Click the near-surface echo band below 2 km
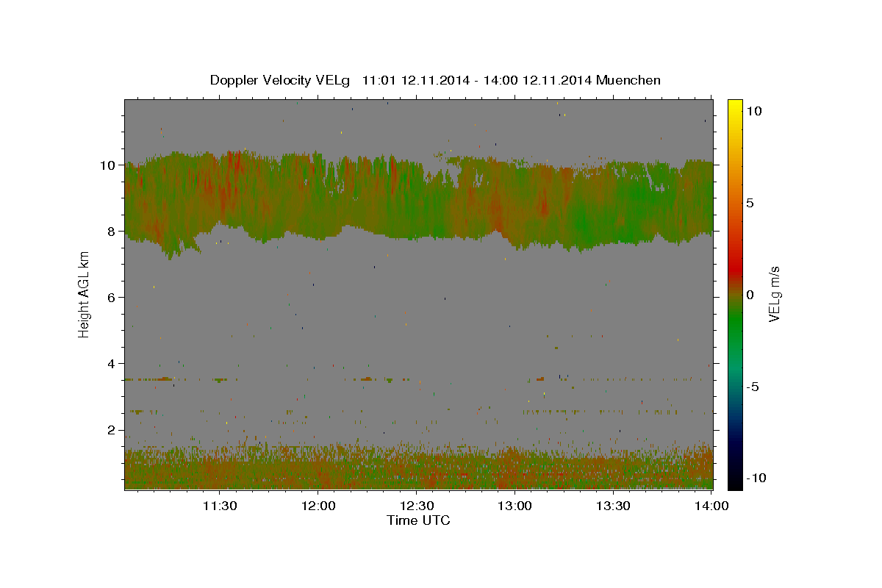The width and height of the screenshot is (882, 588). click(418, 467)
